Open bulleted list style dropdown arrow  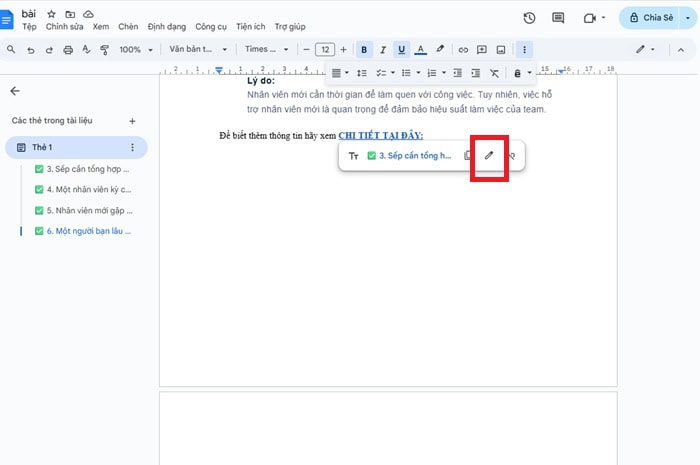tap(418, 73)
